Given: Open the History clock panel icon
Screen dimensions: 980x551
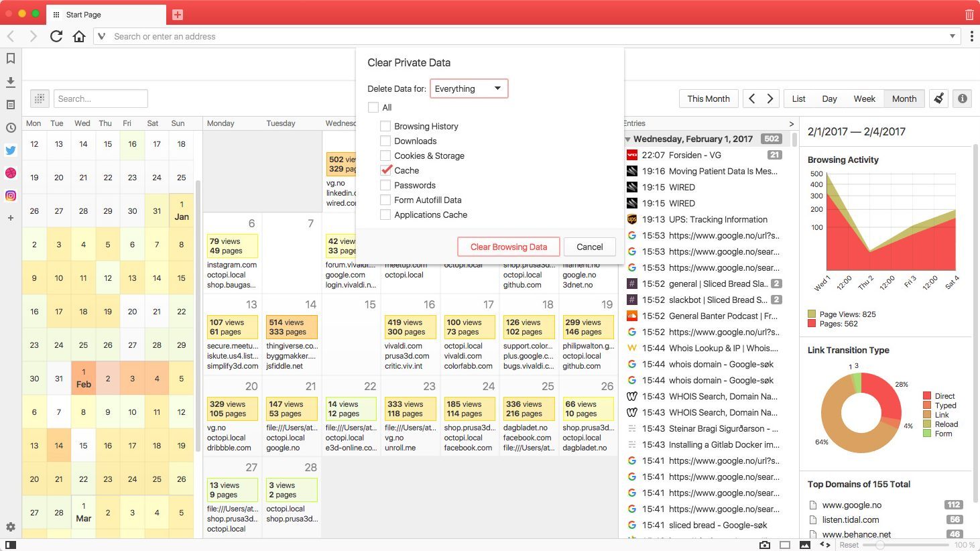Looking at the screenshot, I should click(x=11, y=127).
